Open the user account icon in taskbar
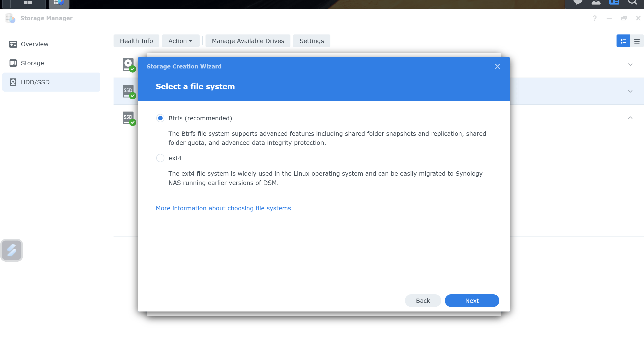This screenshot has width=644, height=360. (596, 2)
